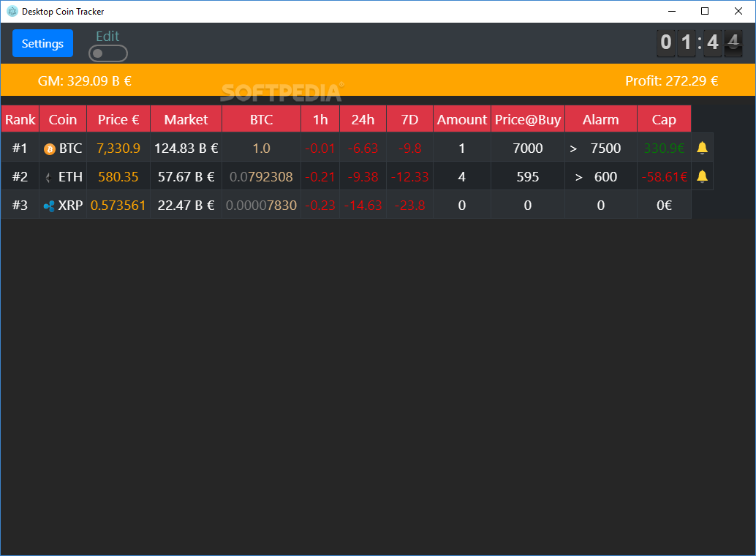Click BTC ratio value 0.0792308
Screen dimensions: 756x556
261,176
